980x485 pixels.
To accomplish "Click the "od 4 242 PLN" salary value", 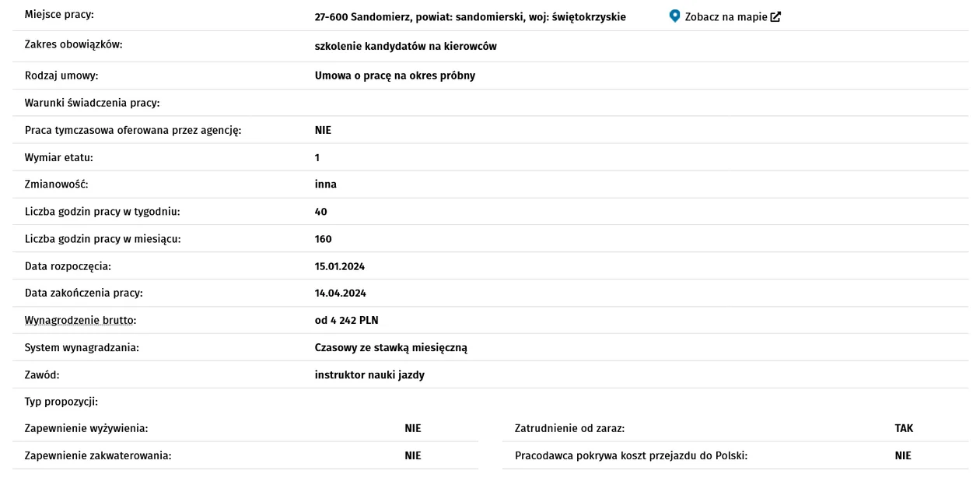I will 346,320.
